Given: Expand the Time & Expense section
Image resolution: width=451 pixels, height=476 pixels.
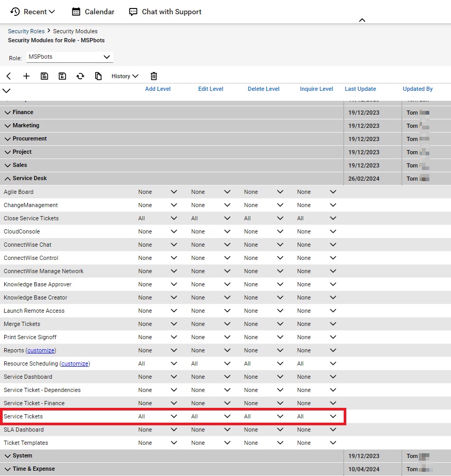Looking at the screenshot, I should [8, 469].
